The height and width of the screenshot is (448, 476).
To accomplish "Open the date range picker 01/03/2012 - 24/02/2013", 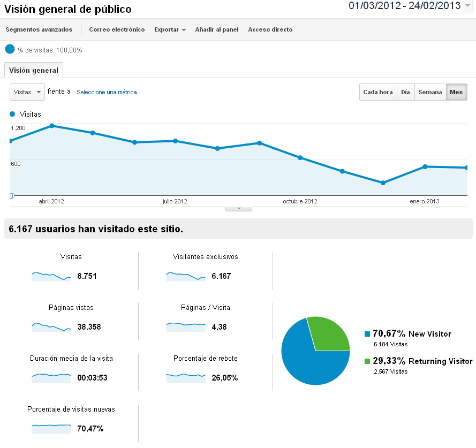I will (409, 6).
